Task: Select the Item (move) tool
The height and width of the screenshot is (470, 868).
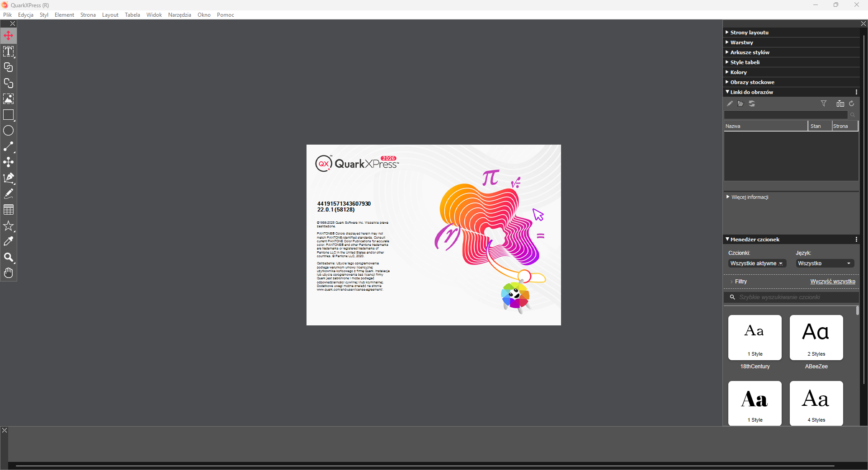Action: 9,36
